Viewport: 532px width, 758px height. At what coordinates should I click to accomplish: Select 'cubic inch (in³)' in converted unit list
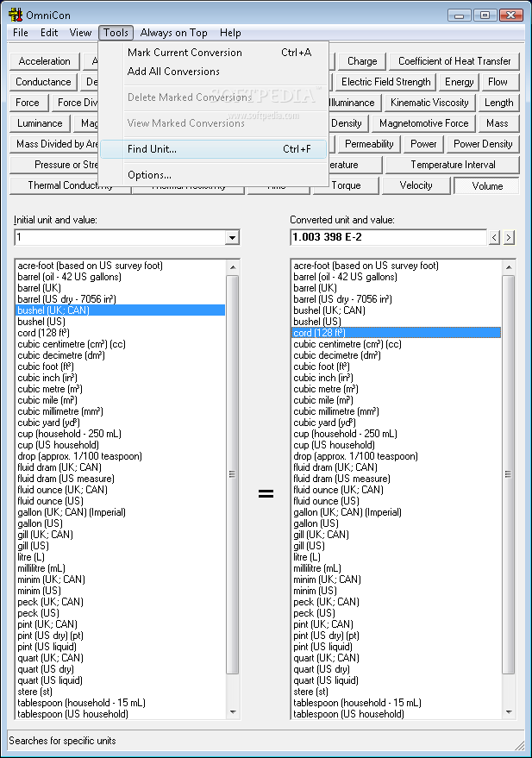[x=397, y=378]
